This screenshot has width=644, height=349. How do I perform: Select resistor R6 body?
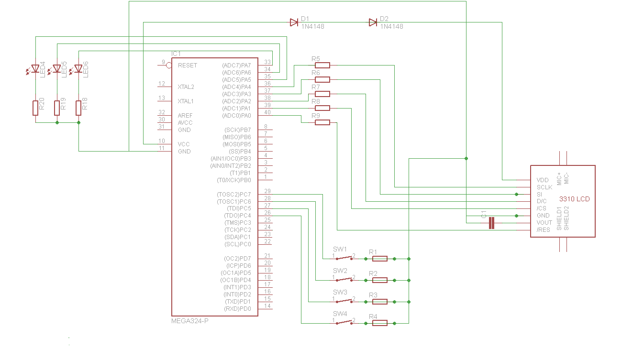(x=322, y=79)
